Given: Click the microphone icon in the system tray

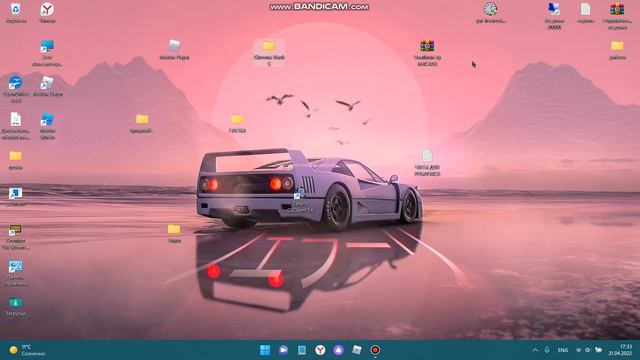Looking at the screenshot, I should [x=547, y=350].
